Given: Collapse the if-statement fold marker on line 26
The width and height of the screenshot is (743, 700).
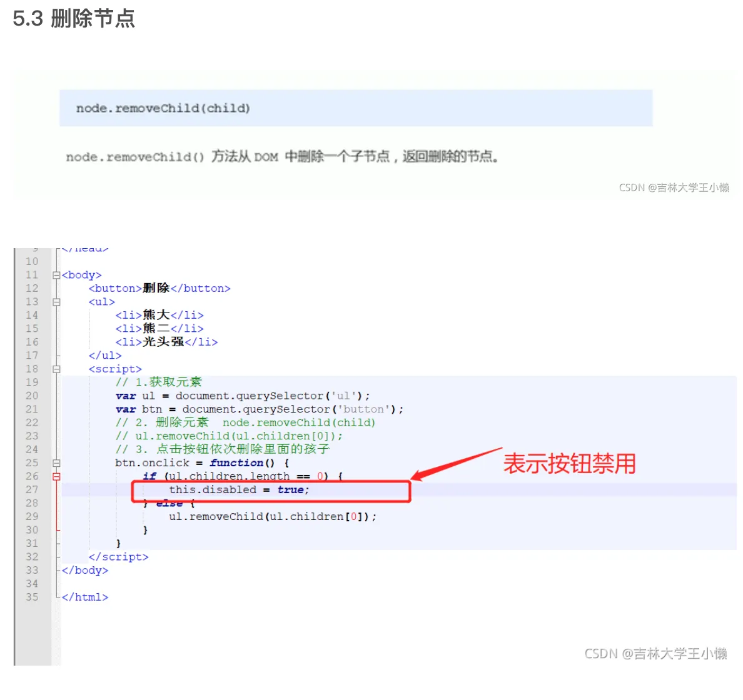Looking at the screenshot, I should pos(57,476).
